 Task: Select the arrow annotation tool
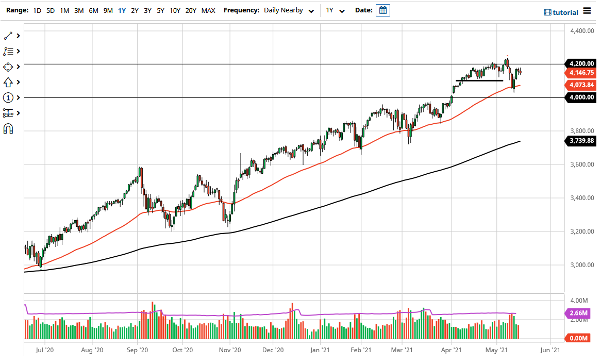coord(8,82)
